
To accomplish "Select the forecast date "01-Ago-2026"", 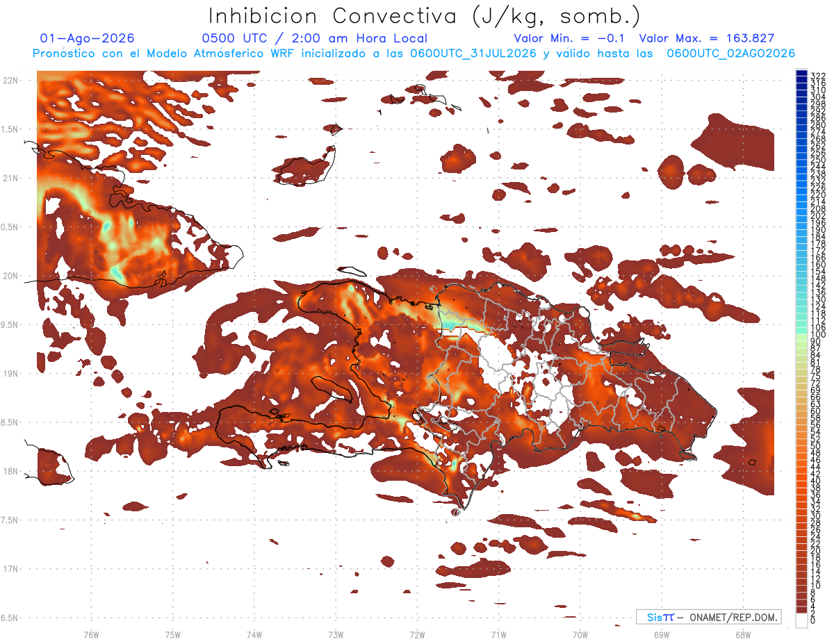I will click(88, 38).
